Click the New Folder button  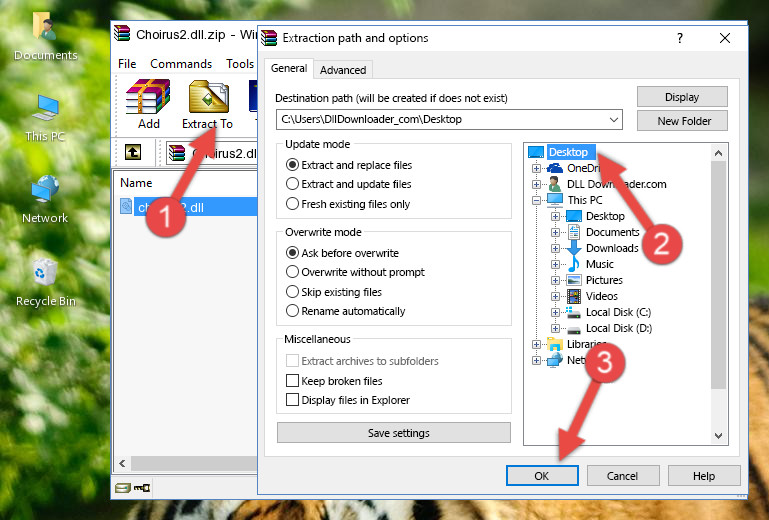click(682, 121)
